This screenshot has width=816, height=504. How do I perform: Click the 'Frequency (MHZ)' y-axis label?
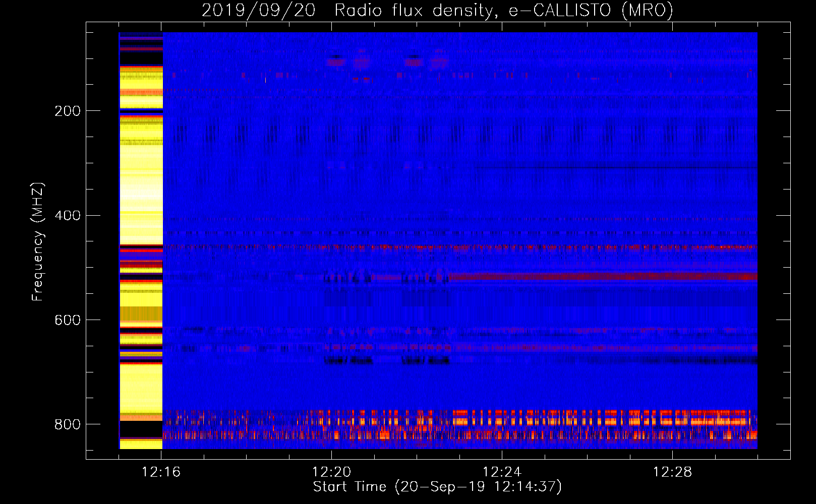tap(38, 241)
